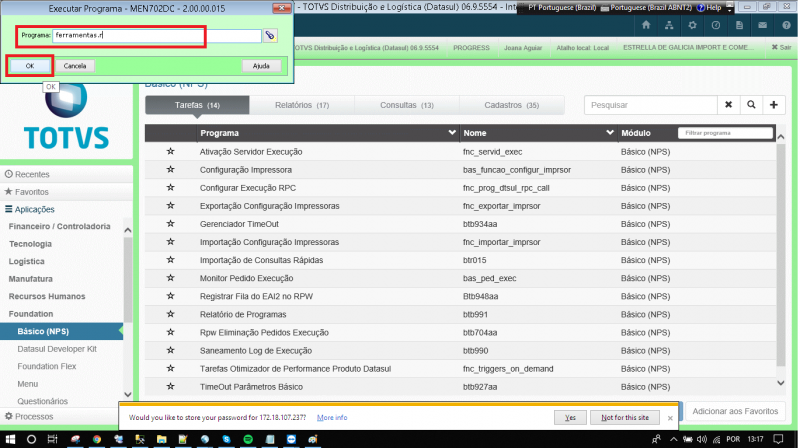Open Skype from the taskbar
Viewport: 800px width, 448px height.
[226, 439]
